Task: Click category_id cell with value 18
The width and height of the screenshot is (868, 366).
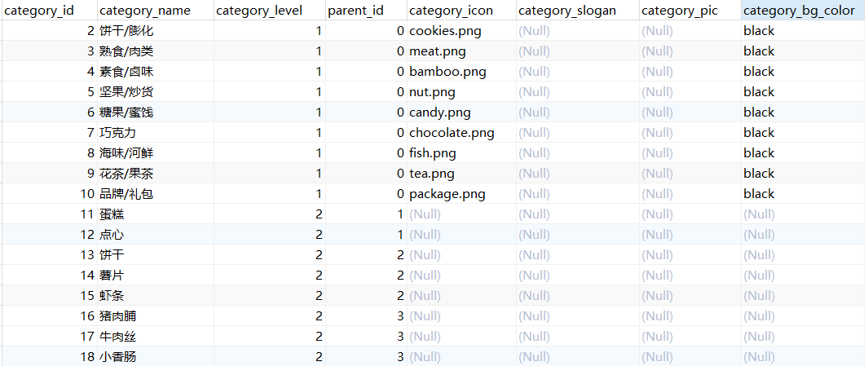Action: point(49,356)
